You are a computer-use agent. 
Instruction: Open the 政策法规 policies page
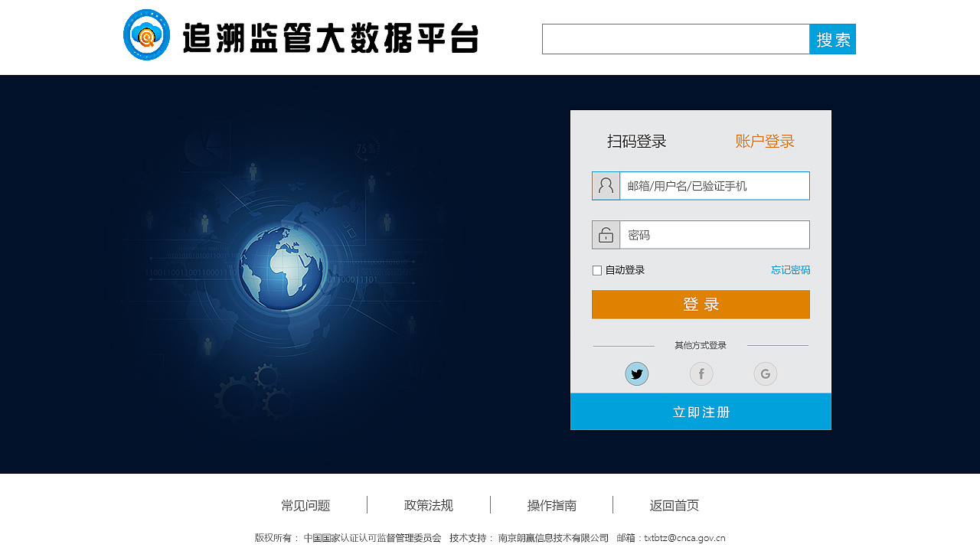(429, 505)
